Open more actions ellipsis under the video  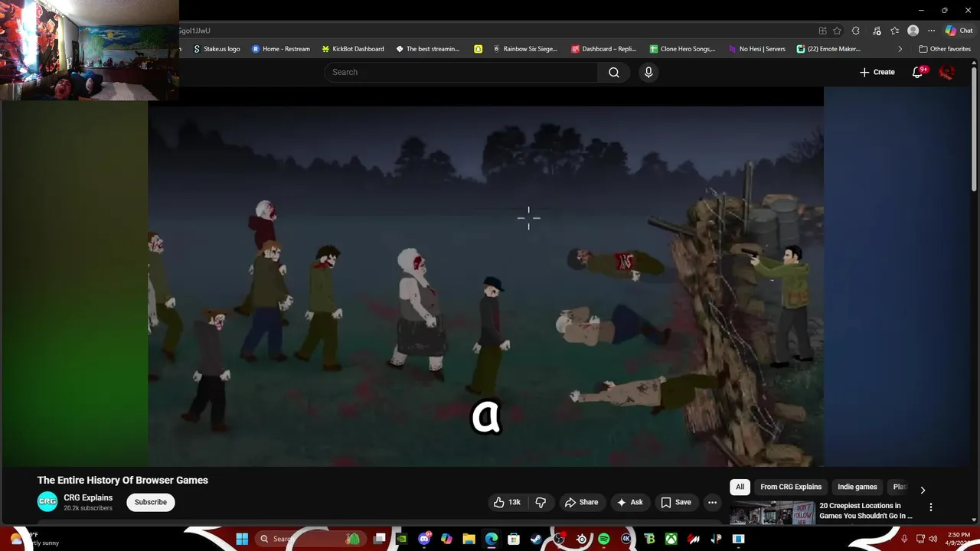[x=712, y=502]
